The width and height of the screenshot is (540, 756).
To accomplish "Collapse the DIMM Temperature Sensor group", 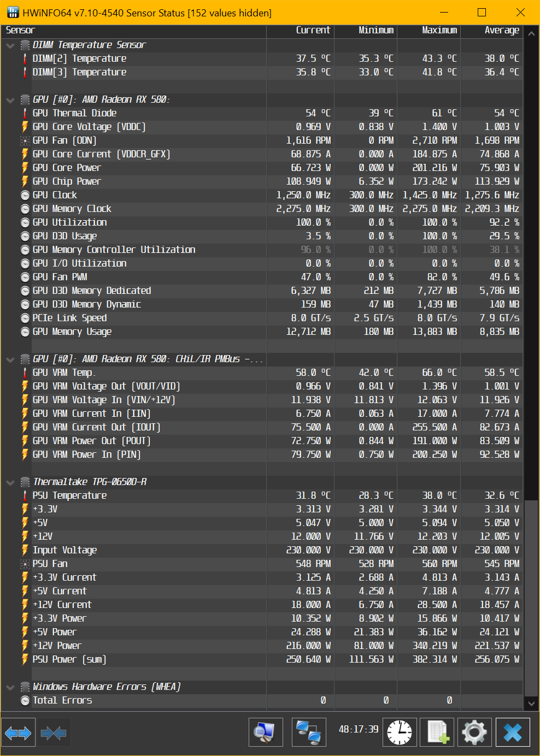I will coord(10,45).
